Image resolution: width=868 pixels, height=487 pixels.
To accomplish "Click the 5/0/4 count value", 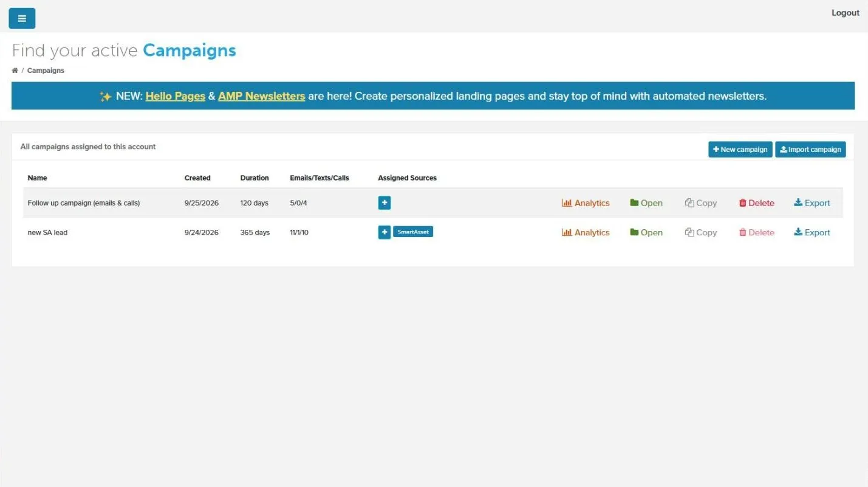I will (x=299, y=203).
